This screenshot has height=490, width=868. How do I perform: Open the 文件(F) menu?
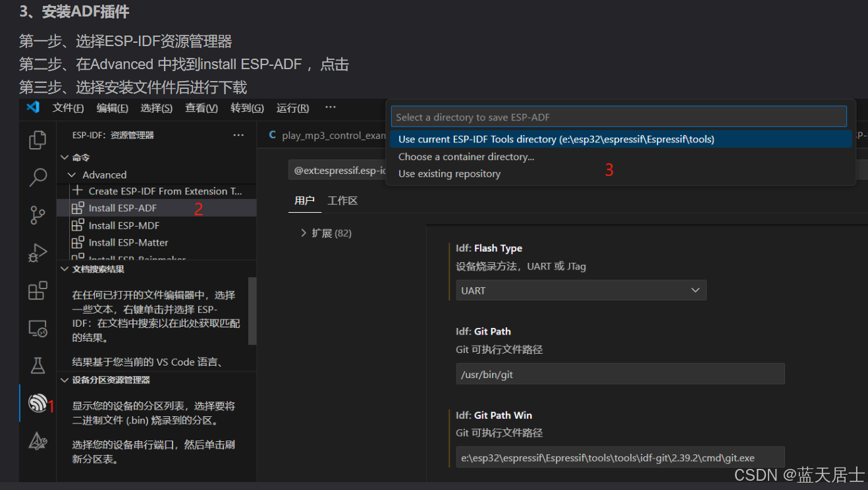68,108
